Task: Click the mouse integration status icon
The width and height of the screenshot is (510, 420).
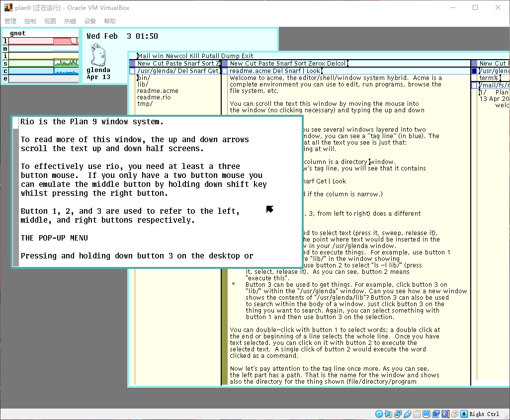Action: coord(455,414)
